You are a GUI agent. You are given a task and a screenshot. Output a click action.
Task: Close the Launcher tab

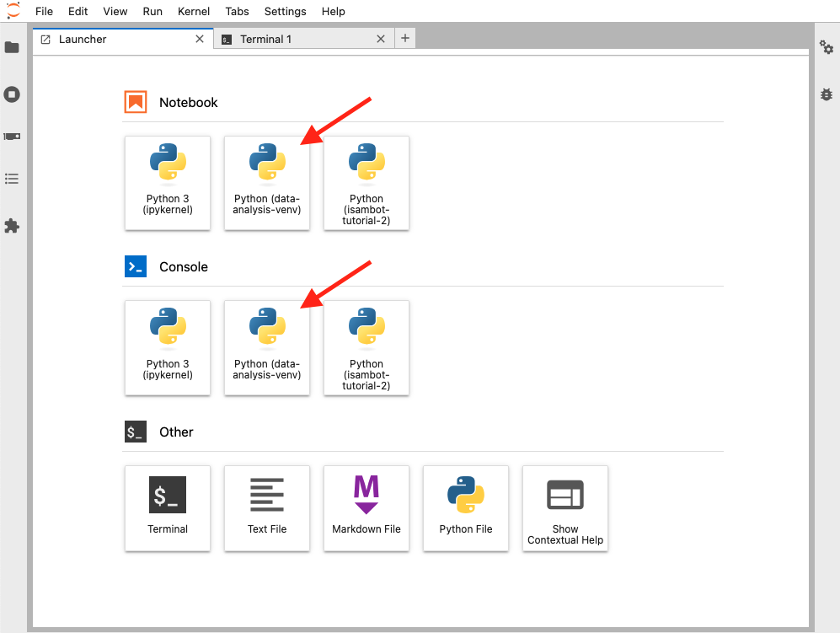point(200,39)
